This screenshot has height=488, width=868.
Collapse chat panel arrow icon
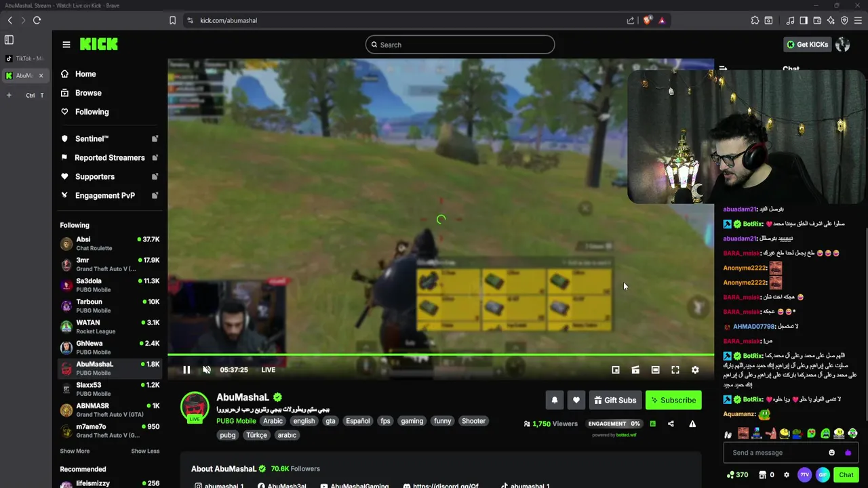point(723,69)
